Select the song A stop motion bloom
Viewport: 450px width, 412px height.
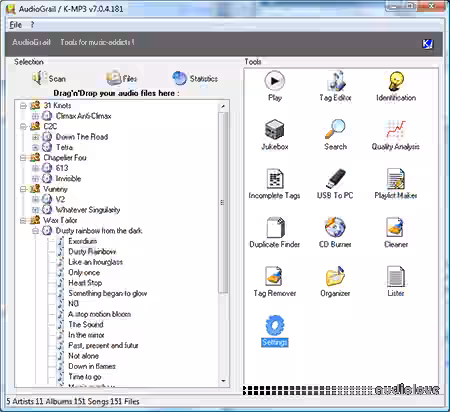(99, 314)
